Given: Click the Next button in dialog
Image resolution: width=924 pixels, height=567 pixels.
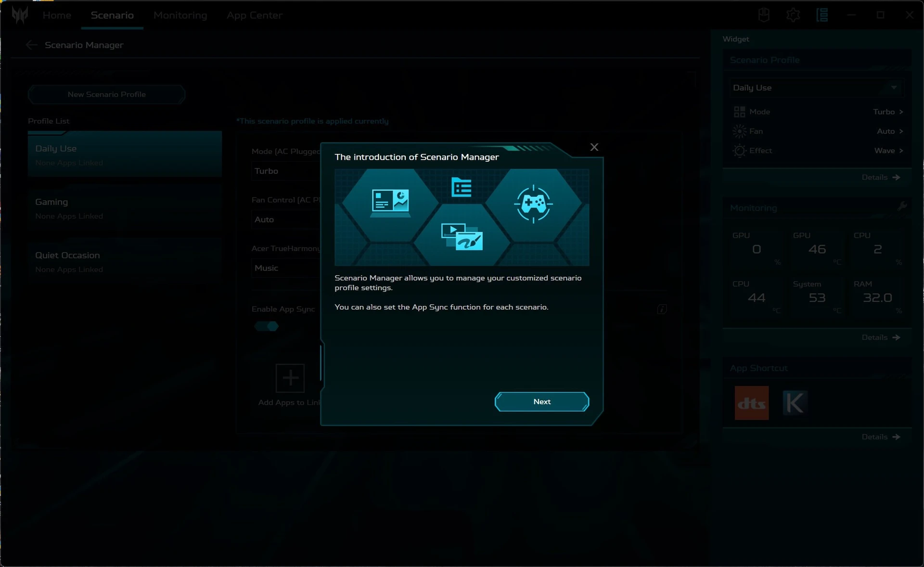Looking at the screenshot, I should coord(542,401).
